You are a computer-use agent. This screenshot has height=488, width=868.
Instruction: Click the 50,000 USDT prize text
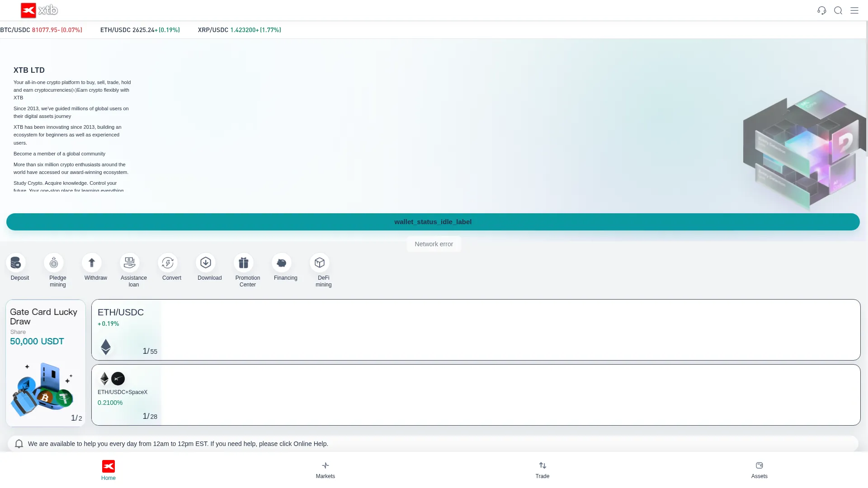coord(37,342)
